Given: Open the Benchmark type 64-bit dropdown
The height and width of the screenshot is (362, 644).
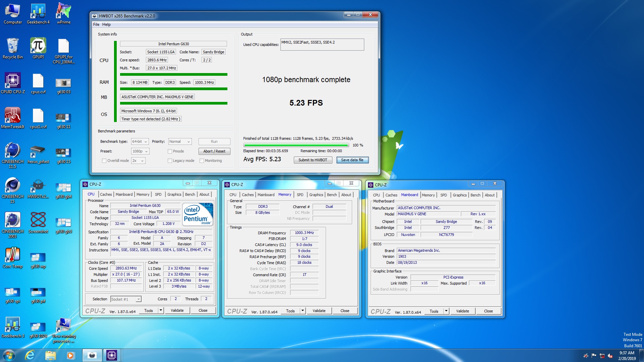Looking at the screenshot, I should click(140, 142).
